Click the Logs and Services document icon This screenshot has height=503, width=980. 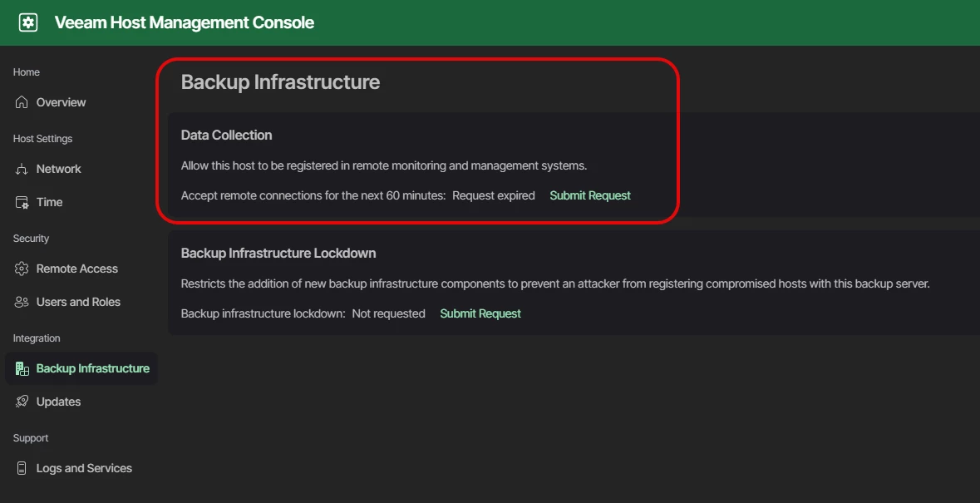22,468
